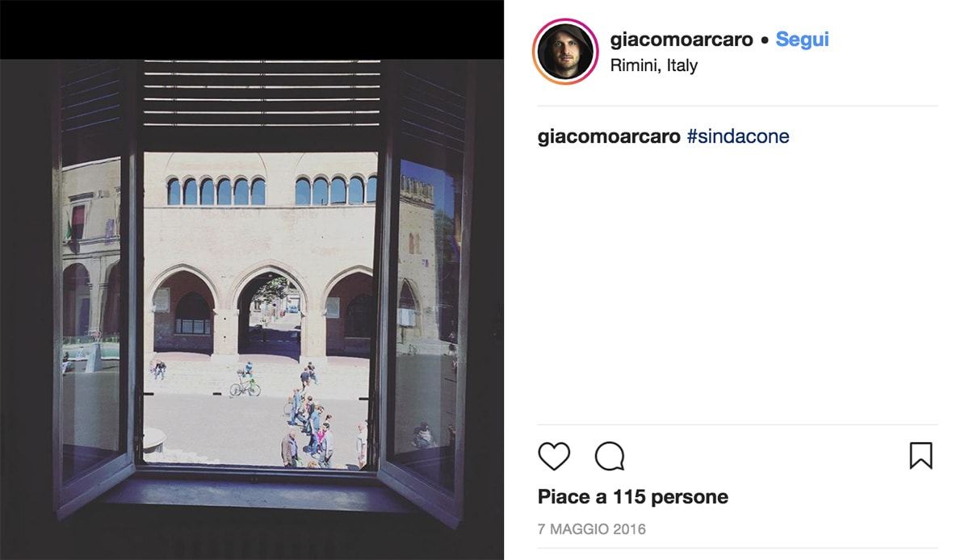Follow the user via Segui

[x=802, y=40]
